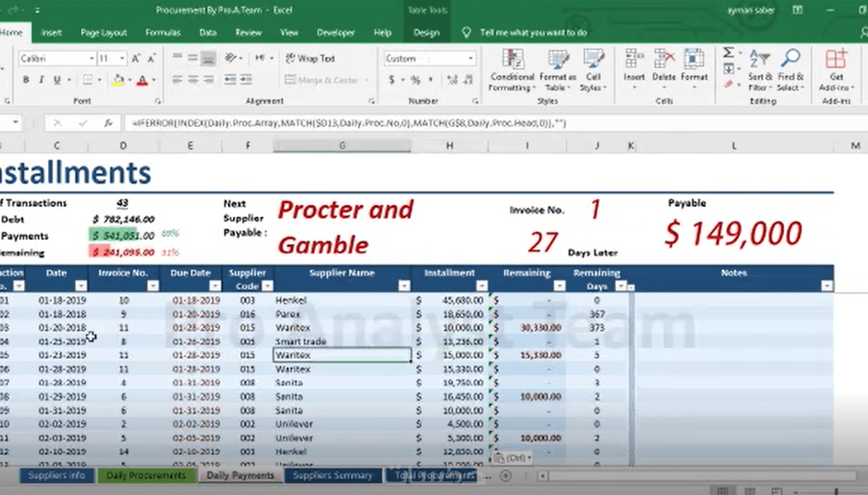The image size is (868, 495).
Task: Apply the yellow Fill Color swatch
Action: (118, 80)
